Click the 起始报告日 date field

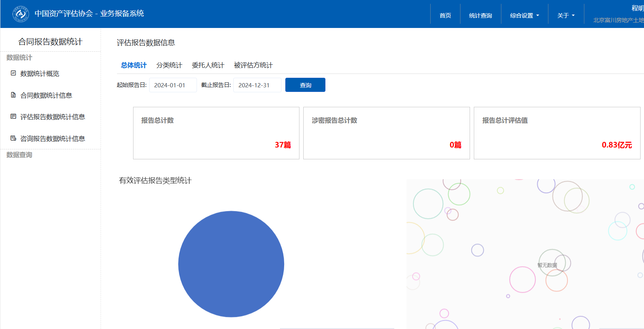(173, 85)
